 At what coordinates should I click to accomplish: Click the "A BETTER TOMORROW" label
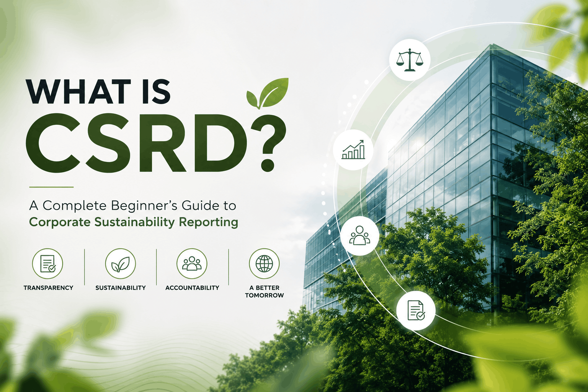[265, 291]
